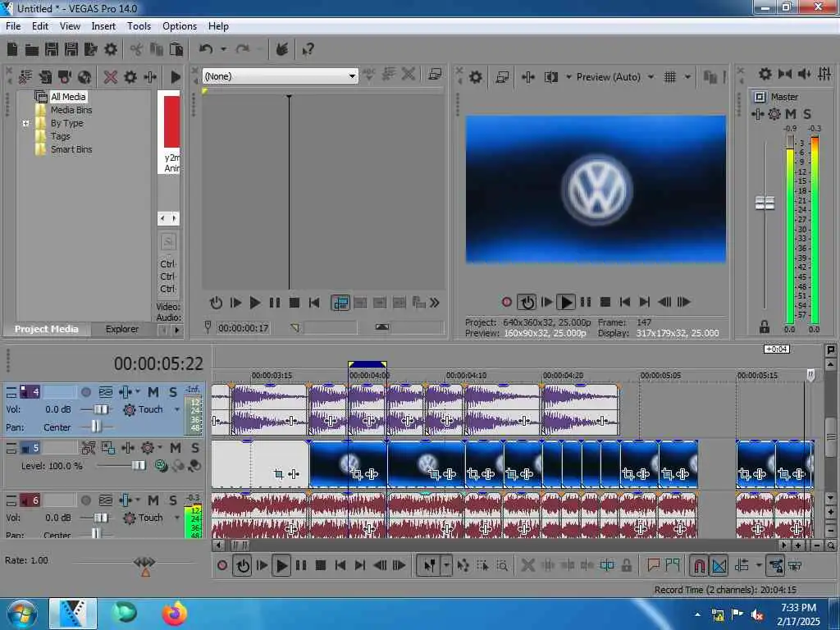Click the New project icon in main toolbar

(12, 50)
